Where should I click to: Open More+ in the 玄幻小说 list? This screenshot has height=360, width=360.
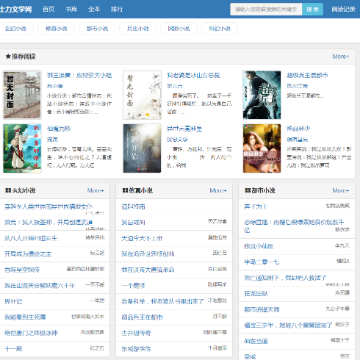click(x=96, y=191)
